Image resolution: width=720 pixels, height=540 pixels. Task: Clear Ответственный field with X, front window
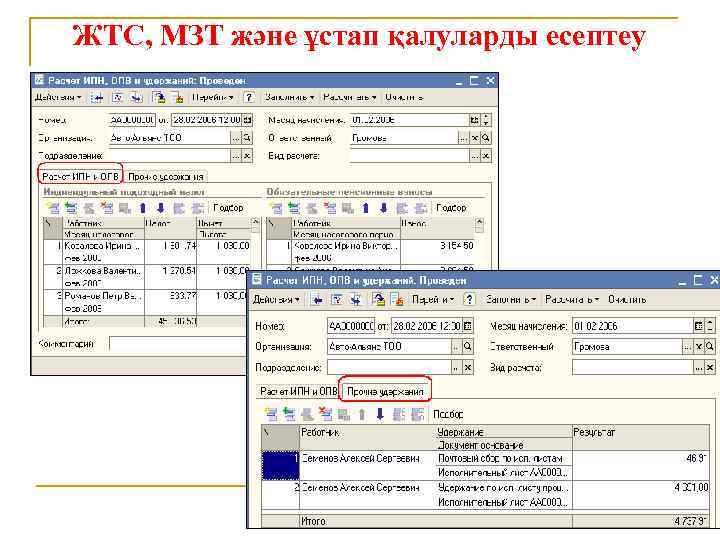pos(698,347)
